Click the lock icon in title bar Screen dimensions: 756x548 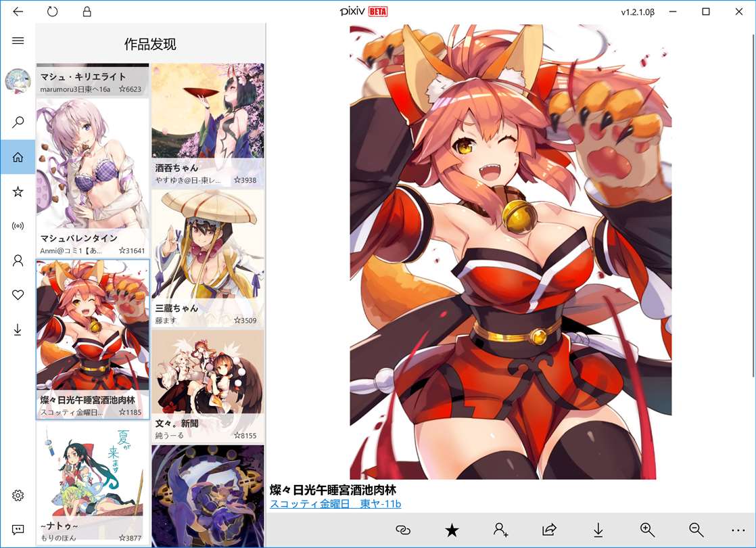pyautogui.click(x=87, y=12)
